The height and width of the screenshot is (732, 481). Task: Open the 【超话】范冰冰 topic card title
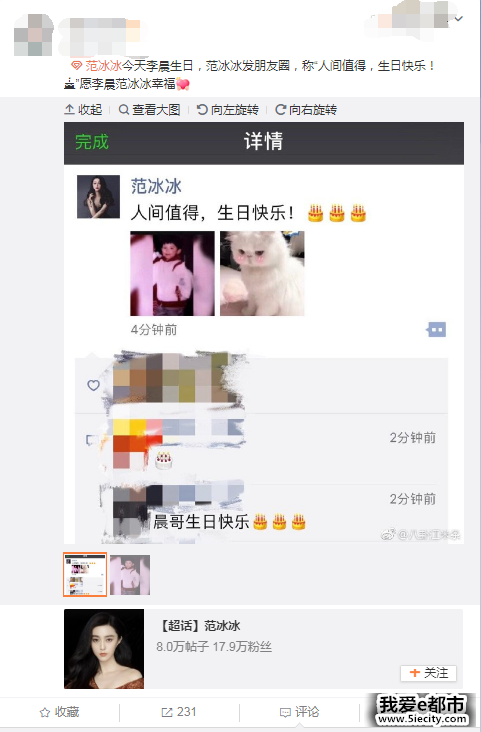(x=200, y=626)
